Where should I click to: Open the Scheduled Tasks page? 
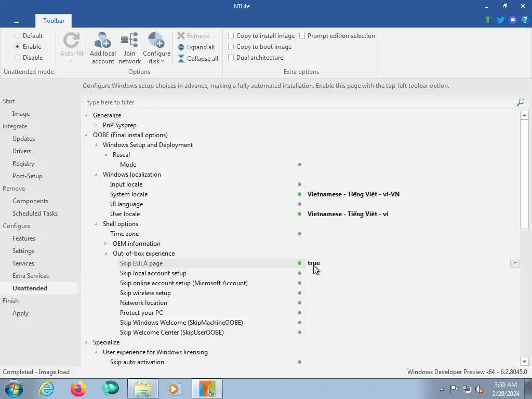(35, 214)
